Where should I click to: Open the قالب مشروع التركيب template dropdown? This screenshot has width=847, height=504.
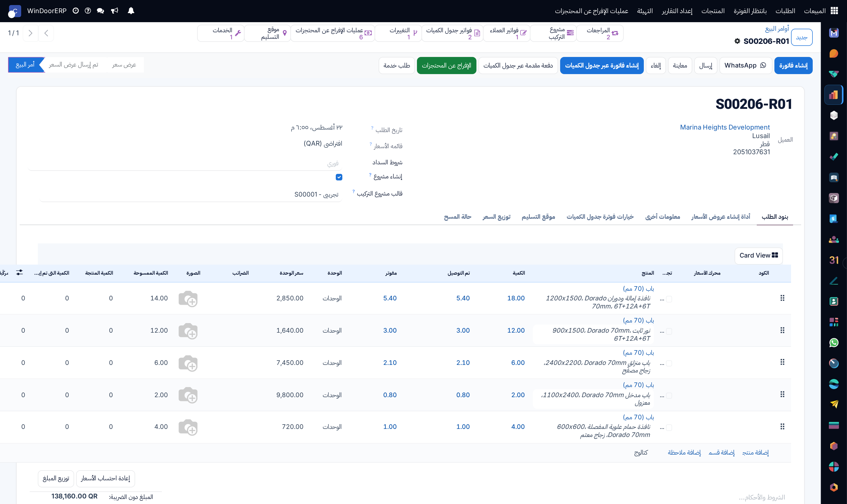tap(190, 194)
